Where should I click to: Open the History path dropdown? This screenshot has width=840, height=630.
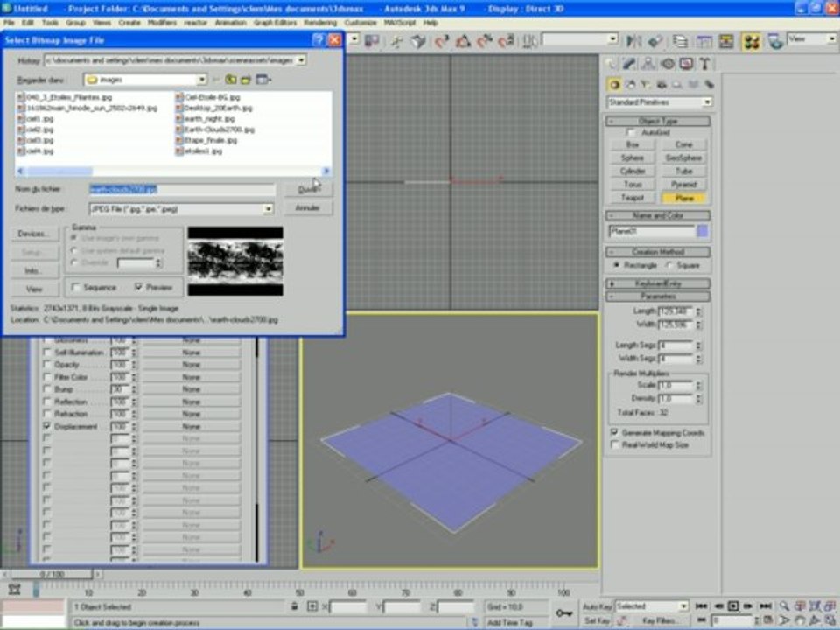301,60
